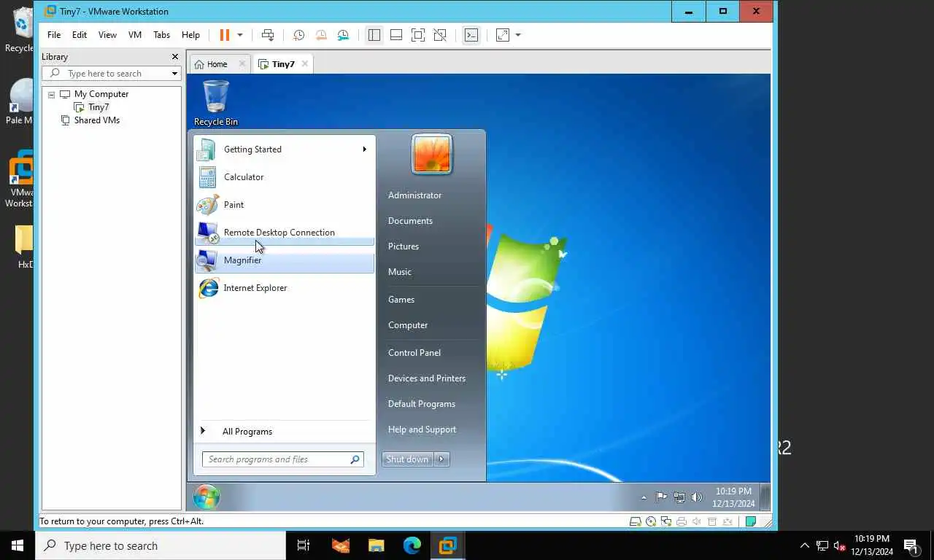Viewport: 934px width, 560px height.
Task: Open Recycle Bin on the guest desktop
Action: (x=216, y=103)
